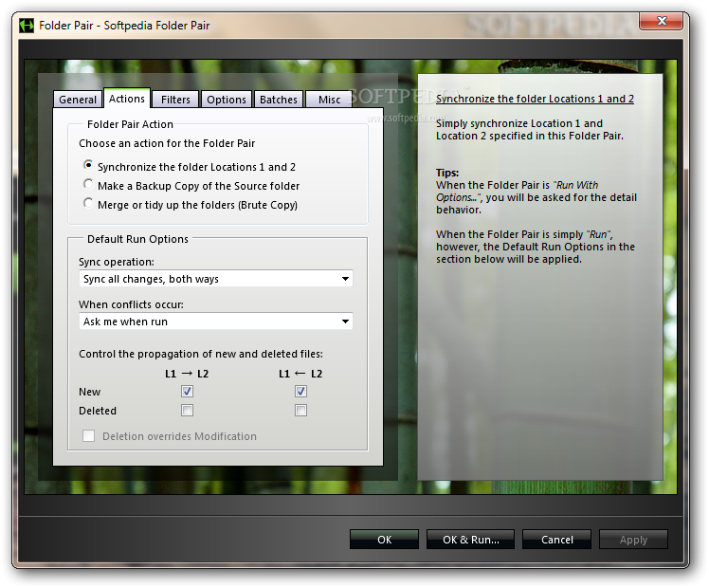Switch to the Misc tab

[x=329, y=100]
